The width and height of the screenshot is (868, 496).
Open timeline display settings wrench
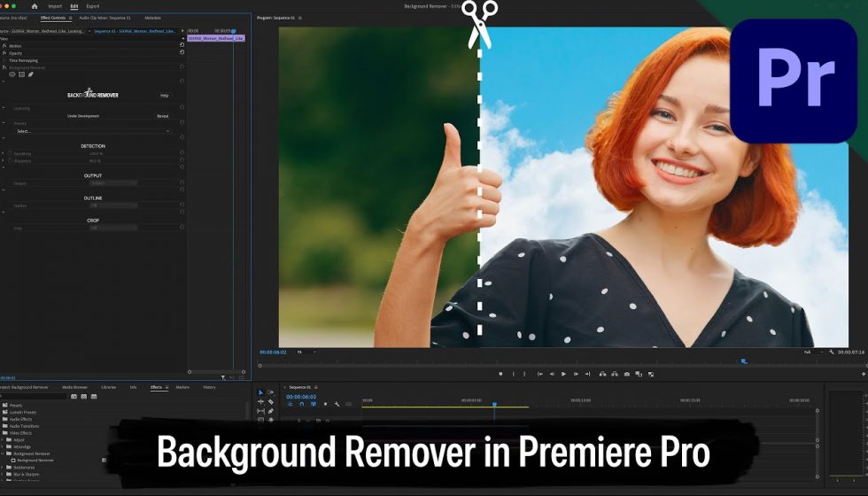click(x=337, y=404)
